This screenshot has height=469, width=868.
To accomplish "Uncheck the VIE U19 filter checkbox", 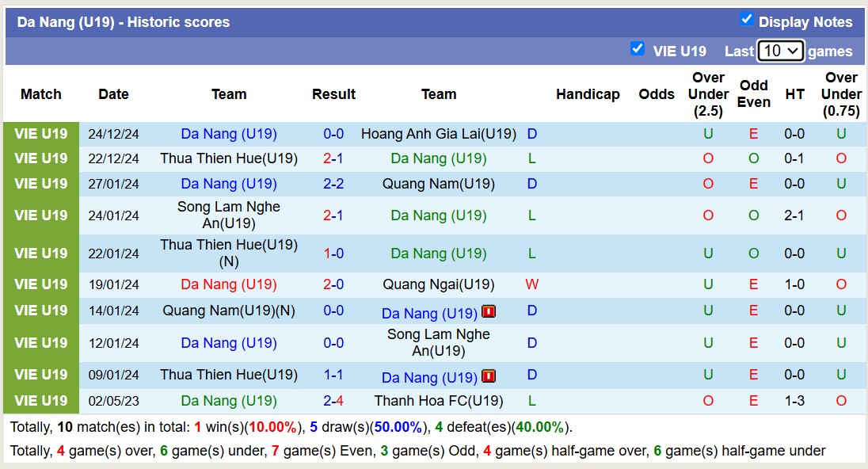I will tap(638, 48).
